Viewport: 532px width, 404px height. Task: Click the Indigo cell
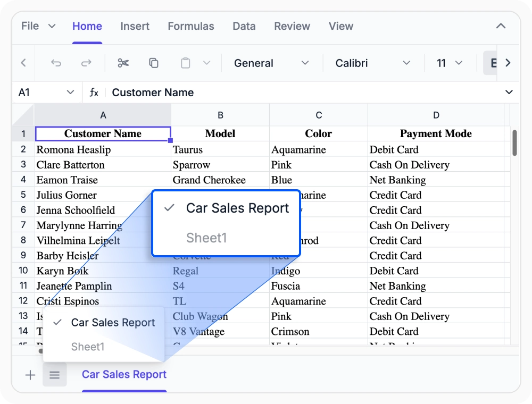click(x=319, y=271)
